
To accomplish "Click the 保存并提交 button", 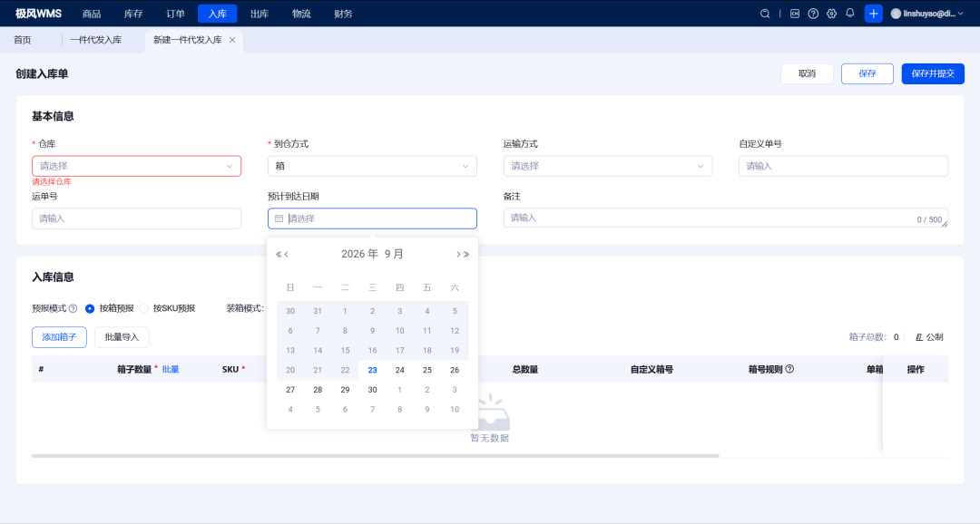I will point(933,73).
